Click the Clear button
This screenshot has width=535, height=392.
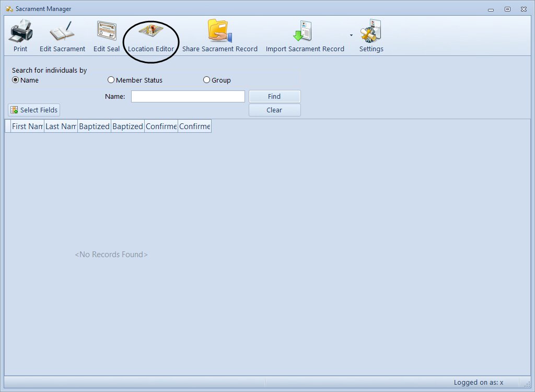click(x=275, y=110)
